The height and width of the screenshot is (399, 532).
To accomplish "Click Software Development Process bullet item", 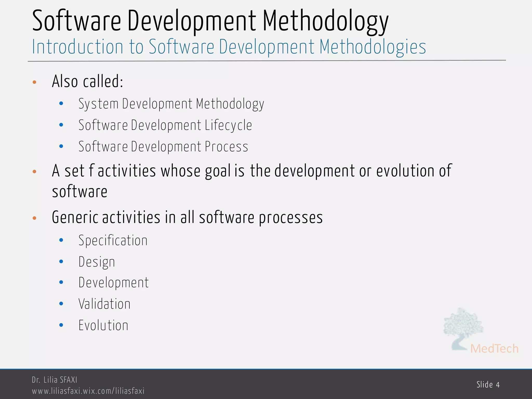I will pyautogui.click(x=163, y=147).
